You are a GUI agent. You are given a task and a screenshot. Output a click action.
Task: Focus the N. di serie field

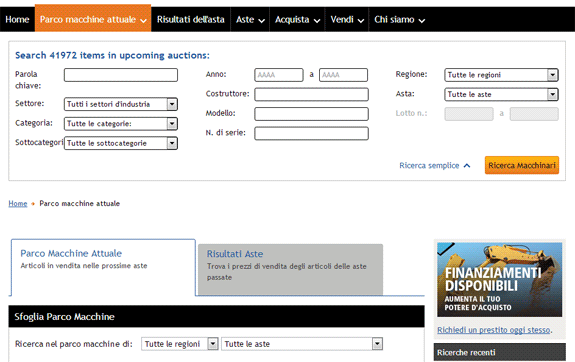pyautogui.click(x=311, y=133)
